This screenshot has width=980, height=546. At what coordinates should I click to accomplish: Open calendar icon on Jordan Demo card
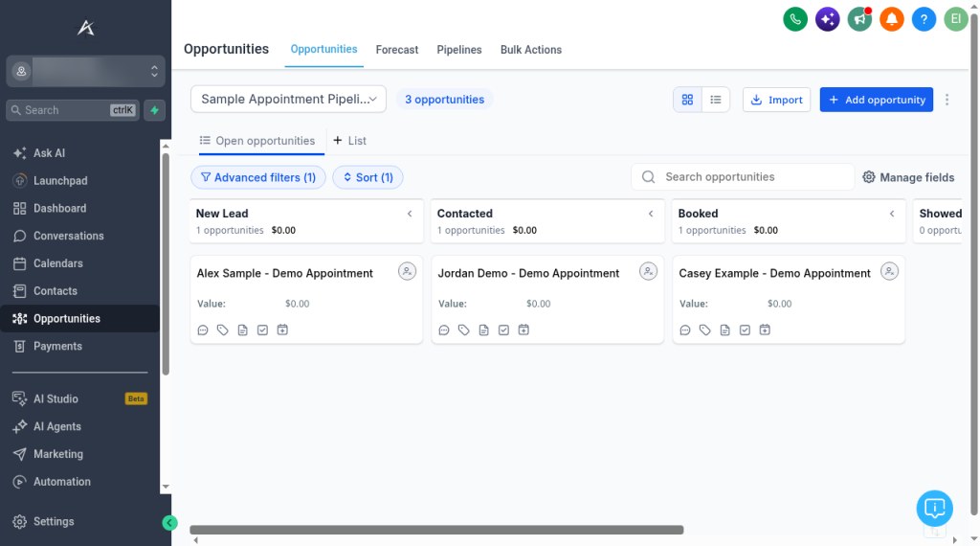(x=523, y=330)
